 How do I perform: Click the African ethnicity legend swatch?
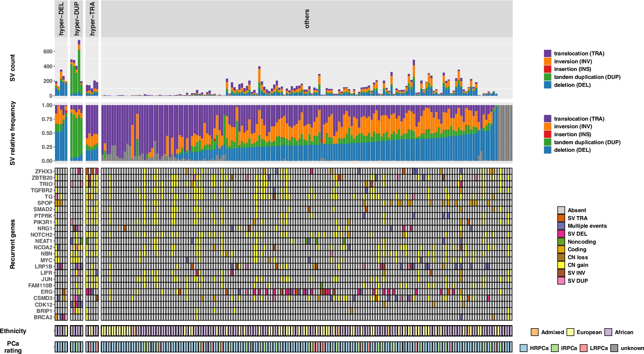tap(608, 332)
